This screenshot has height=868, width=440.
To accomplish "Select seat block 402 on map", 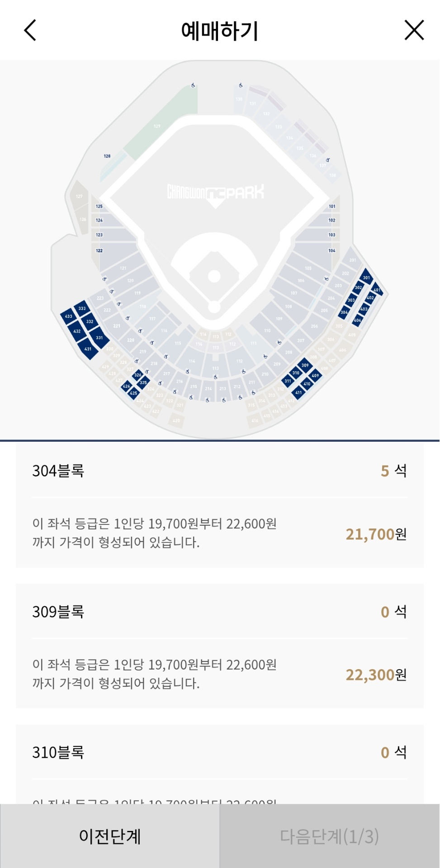I will [370, 297].
